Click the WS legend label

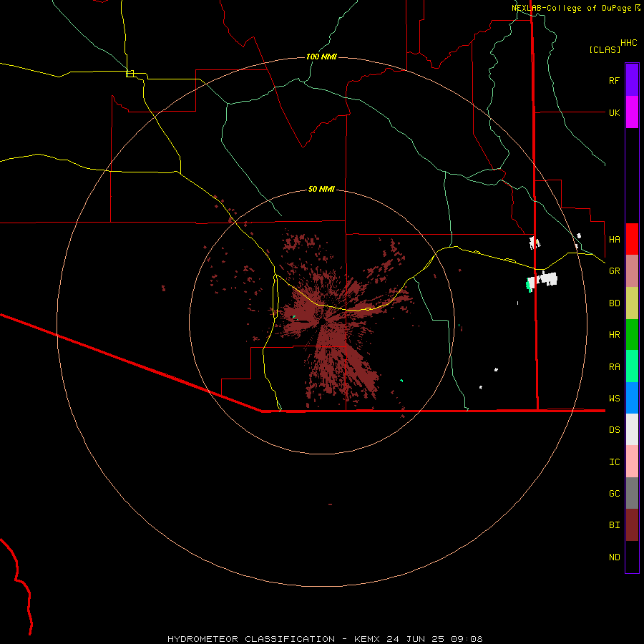[x=614, y=399]
